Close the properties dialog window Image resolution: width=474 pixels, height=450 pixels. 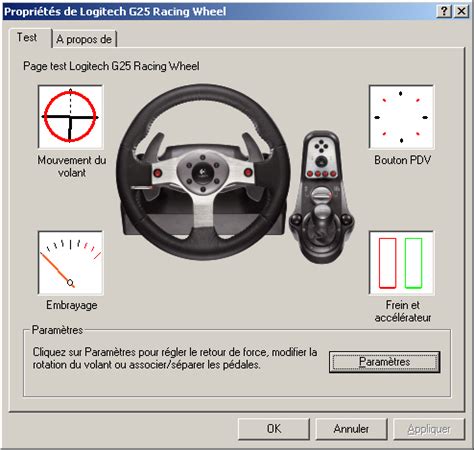click(x=462, y=12)
